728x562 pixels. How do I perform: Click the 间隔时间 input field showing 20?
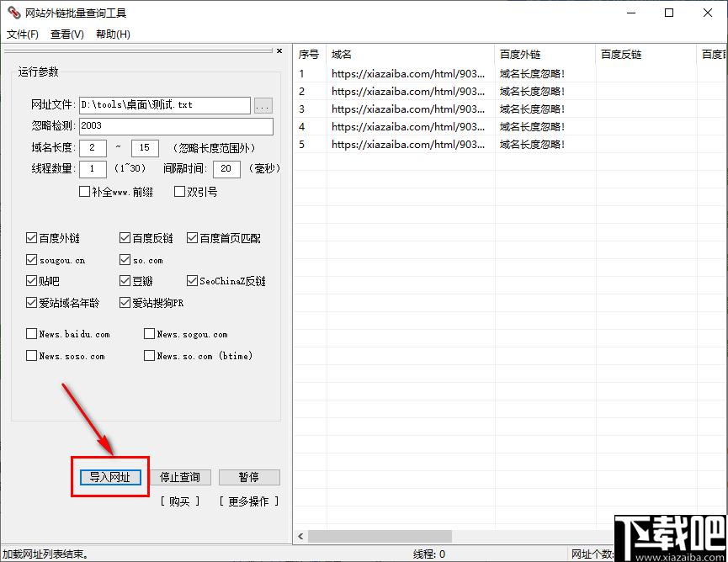click(226, 169)
